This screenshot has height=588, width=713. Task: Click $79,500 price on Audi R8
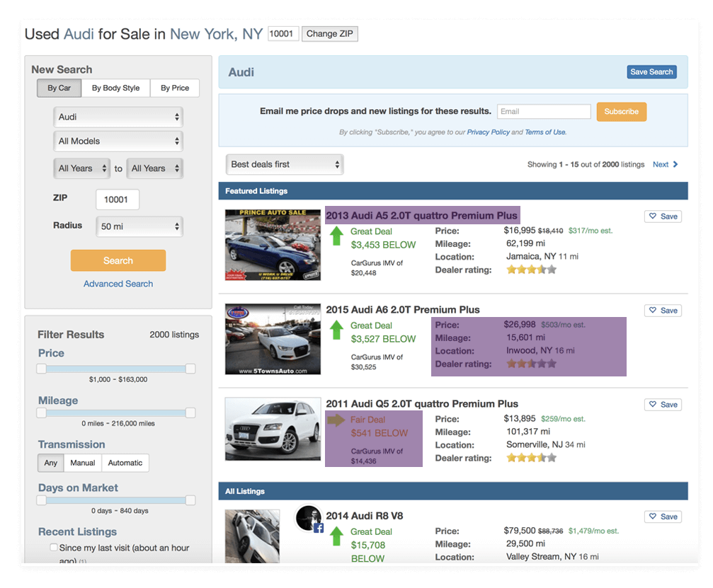tap(519, 530)
